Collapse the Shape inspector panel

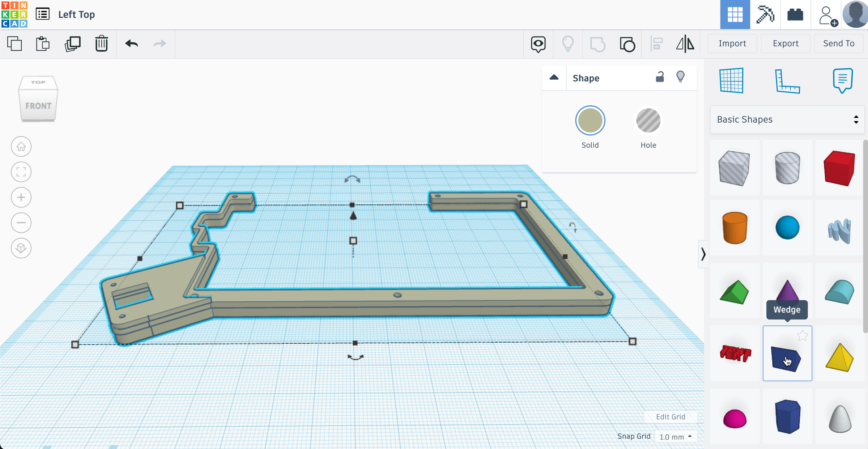[554, 77]
